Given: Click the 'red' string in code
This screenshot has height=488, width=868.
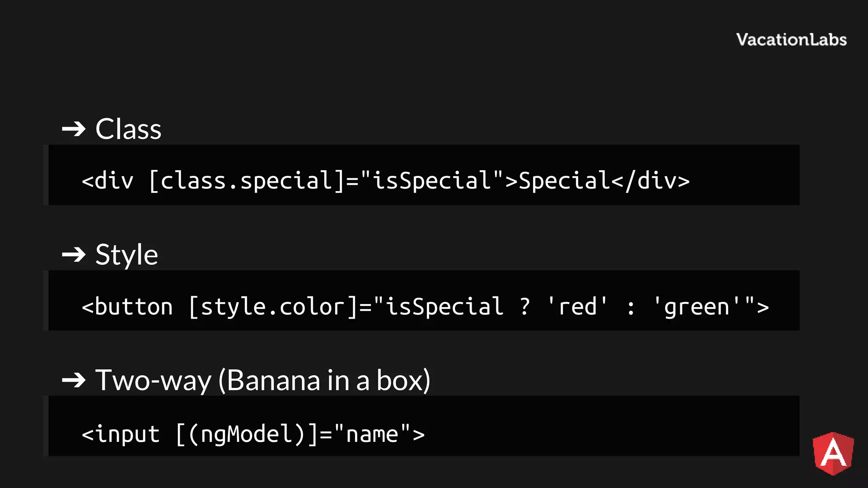Looking at the screenshot, I should (x=578, y=307).
